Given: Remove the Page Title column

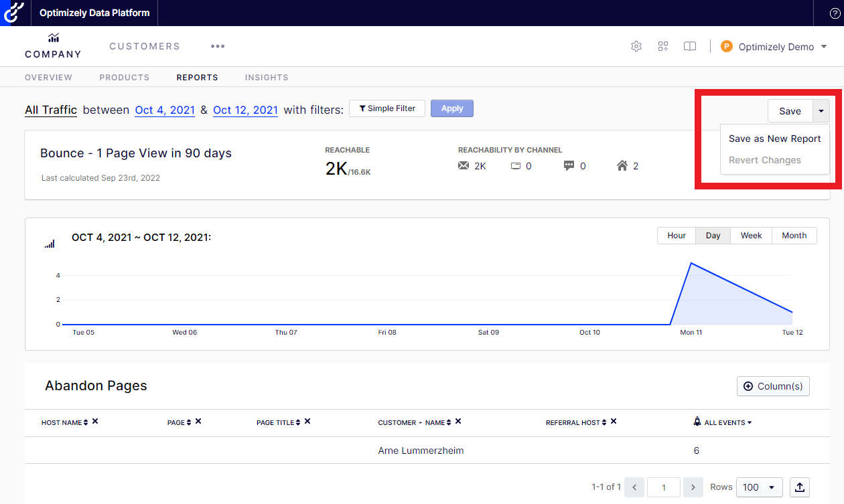Looking at the screenshot, I should (x=307, y=422).
